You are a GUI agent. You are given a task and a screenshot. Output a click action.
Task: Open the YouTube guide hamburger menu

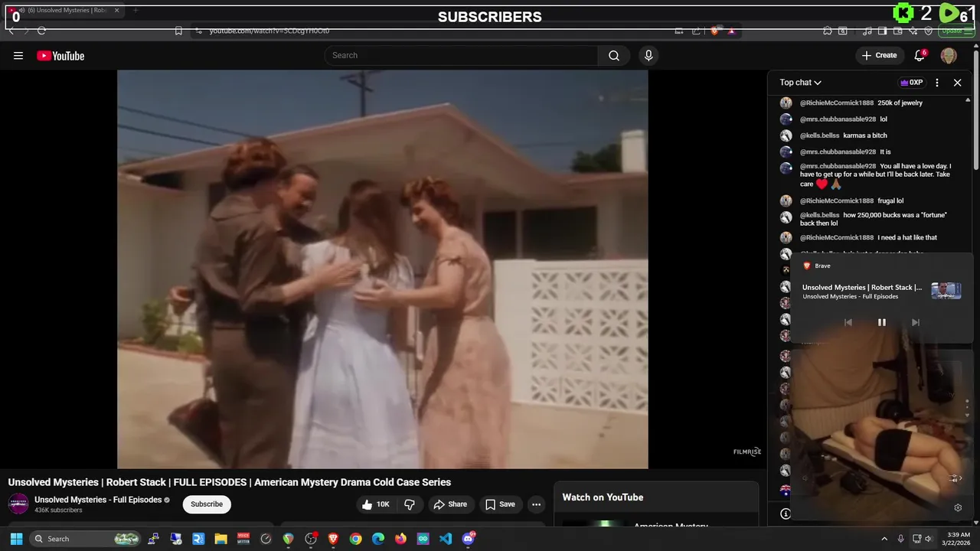point(18,55)
